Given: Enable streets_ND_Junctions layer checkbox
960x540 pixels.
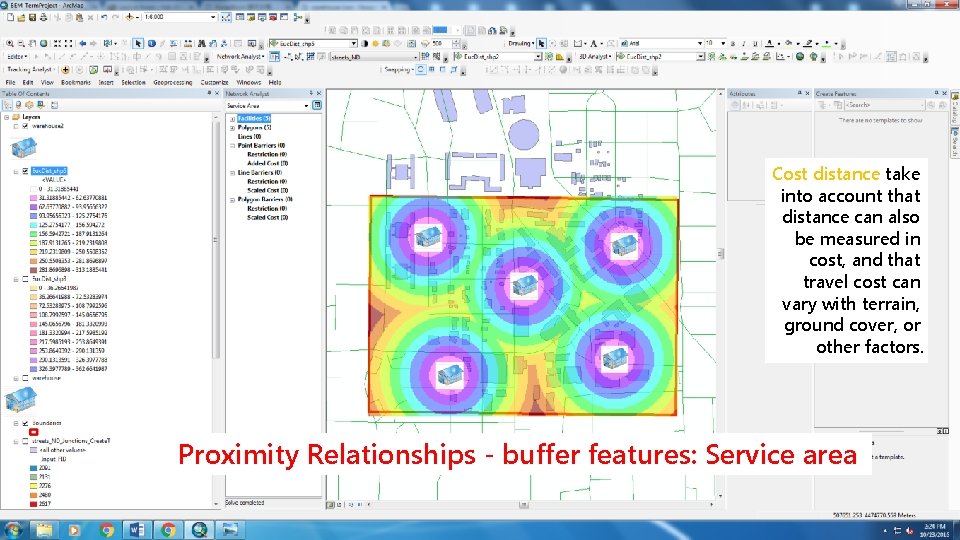Looking at the screenshot, I should 25,441.
